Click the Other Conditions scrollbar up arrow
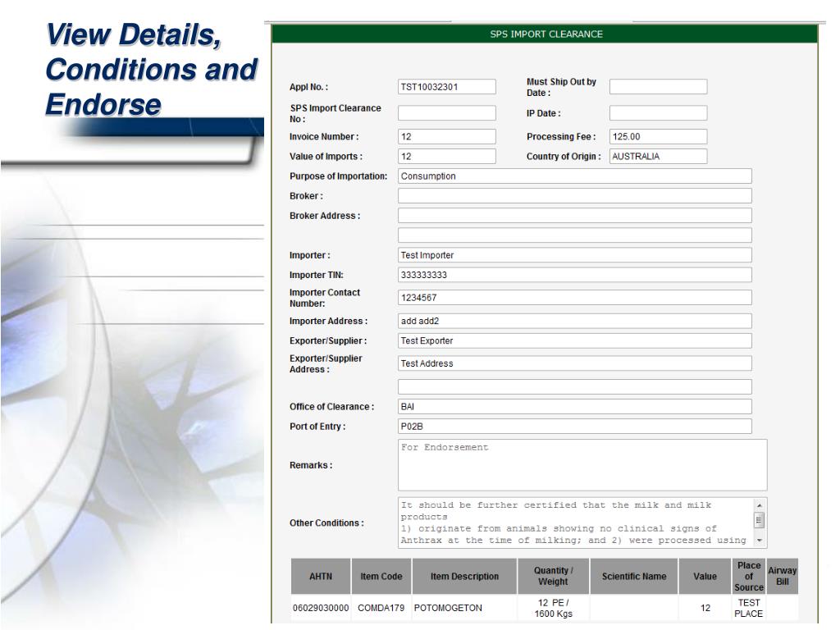This screenshot has width=840, height=630. click(760, 505)
